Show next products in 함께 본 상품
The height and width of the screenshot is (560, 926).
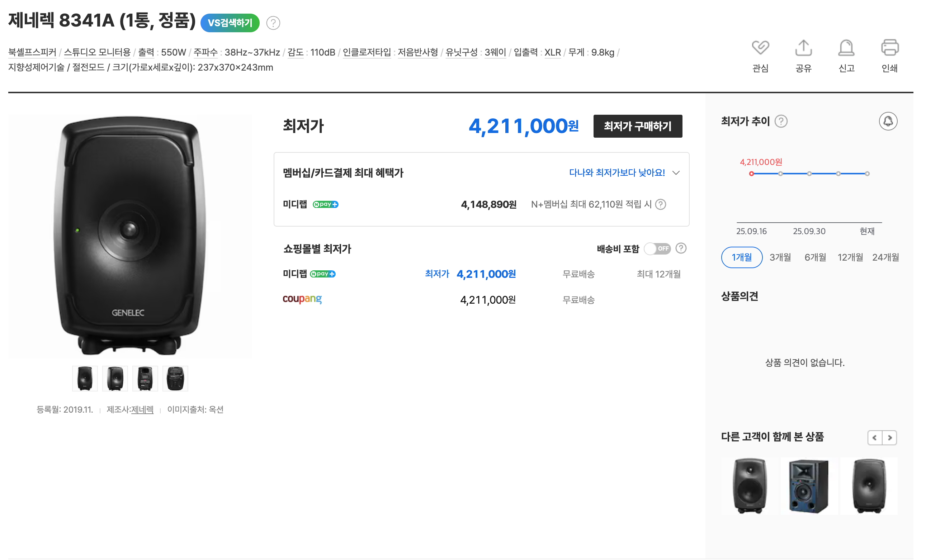(889, 437)
